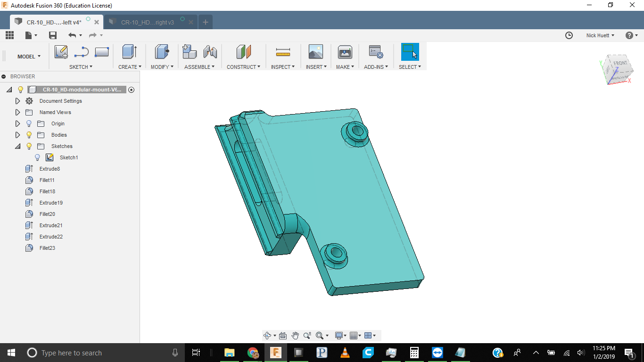Click the ViewCube FRONT face
This screenshot has width=644, height=362.
[619, 64]
